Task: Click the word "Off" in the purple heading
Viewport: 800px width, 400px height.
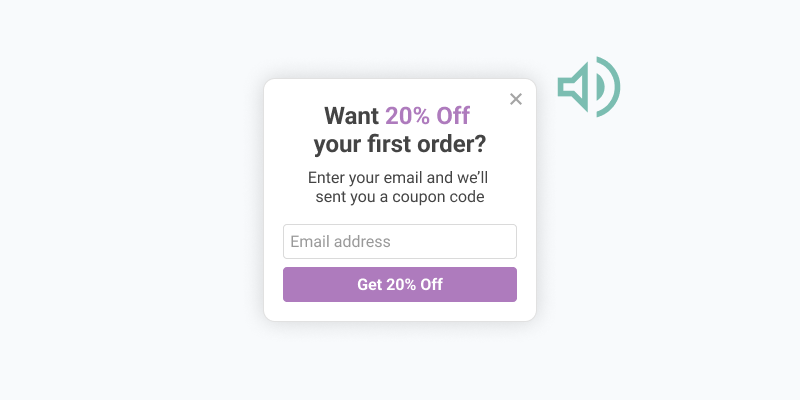Action: 453,116
